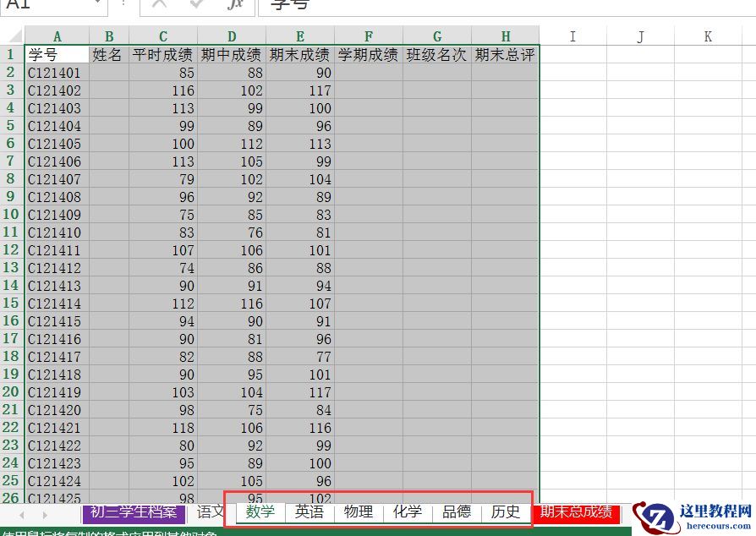Select column F header

369,36
